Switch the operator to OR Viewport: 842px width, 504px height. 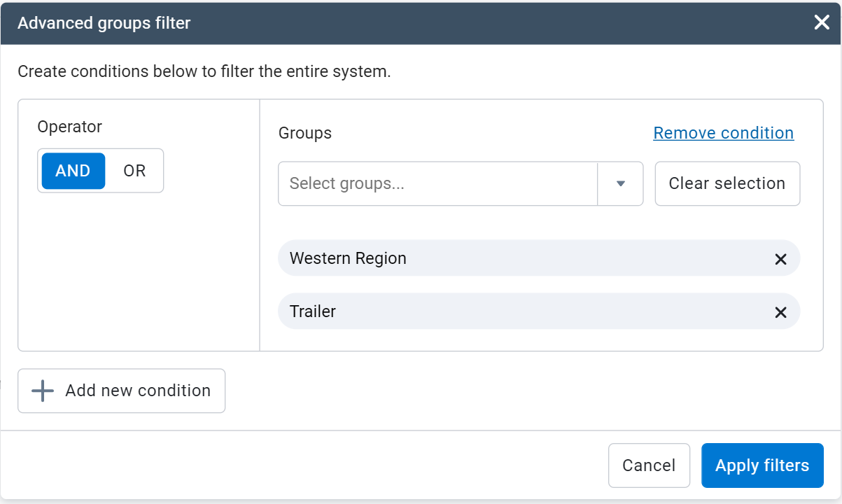[x=134, y=170]
